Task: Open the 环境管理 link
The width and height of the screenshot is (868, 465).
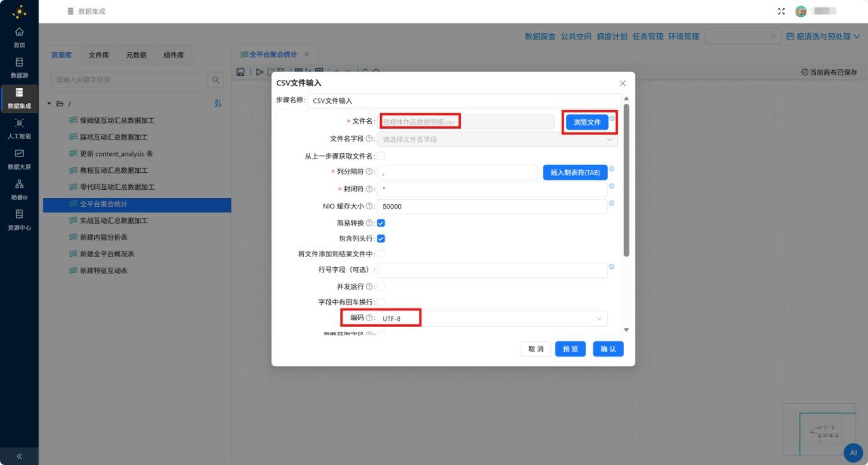Action: point(684,36)
